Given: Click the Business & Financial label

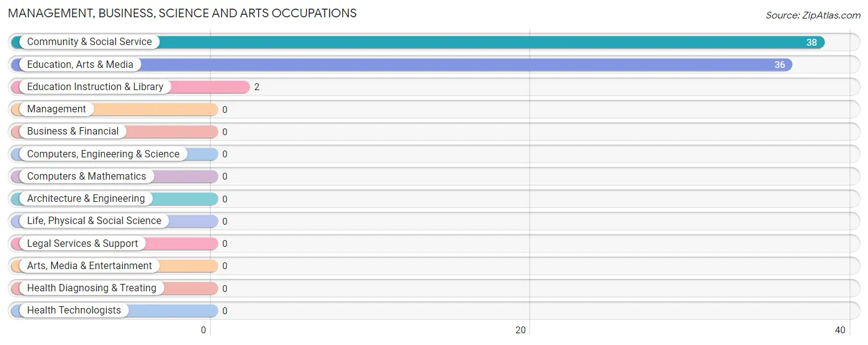Looking at the screenshot, I should (x=73, y=131).
